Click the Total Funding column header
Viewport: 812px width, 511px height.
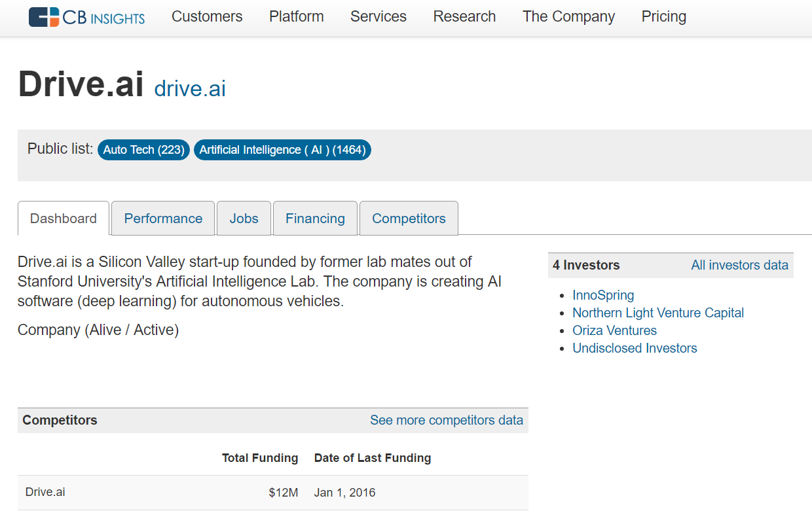coord(260,458)
